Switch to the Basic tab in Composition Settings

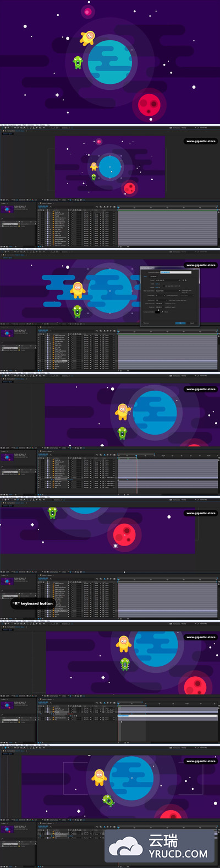coord(145,276)
